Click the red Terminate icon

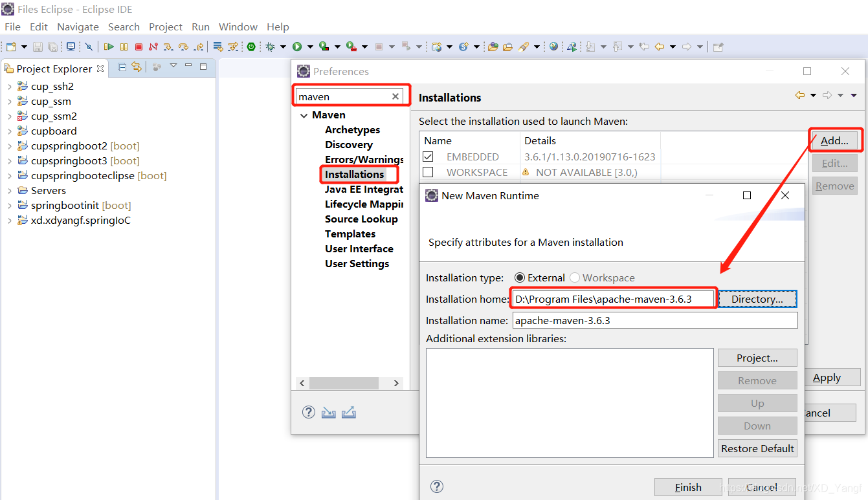tap(139, 47)
